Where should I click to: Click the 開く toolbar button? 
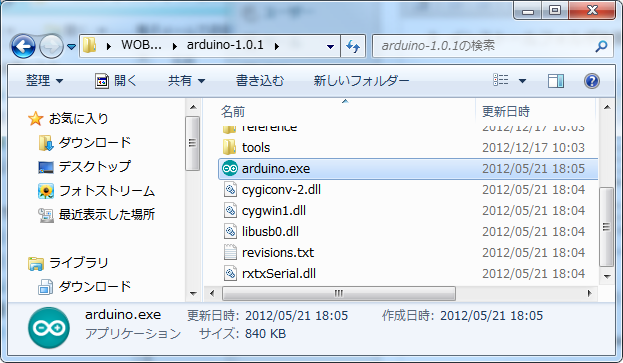click(x=116, y=81)
